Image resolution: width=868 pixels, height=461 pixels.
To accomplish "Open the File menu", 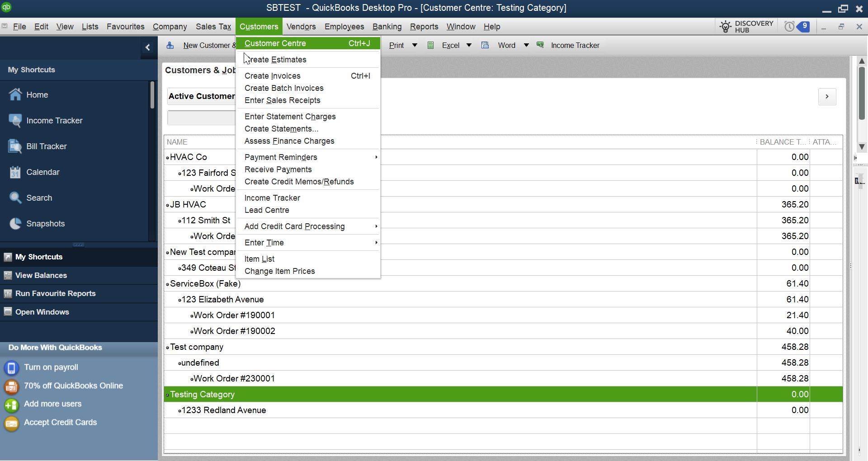I will coord(19,27).
